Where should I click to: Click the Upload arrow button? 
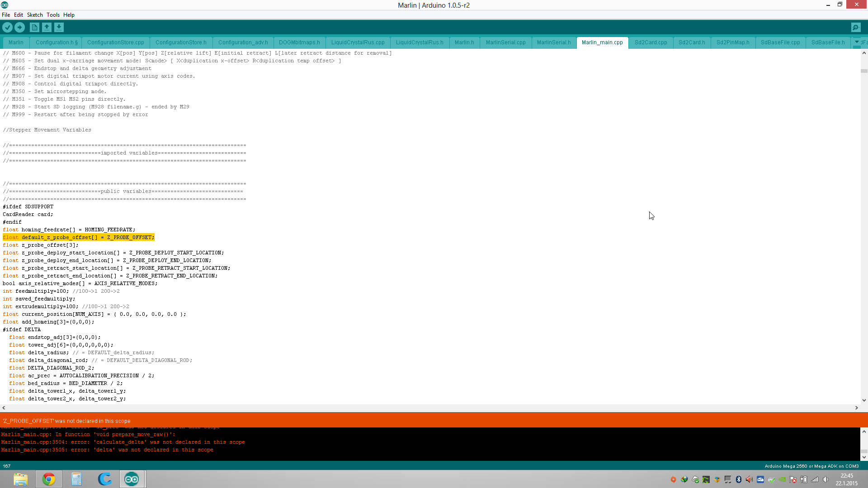pyautogui.click(x=20, y=28)
